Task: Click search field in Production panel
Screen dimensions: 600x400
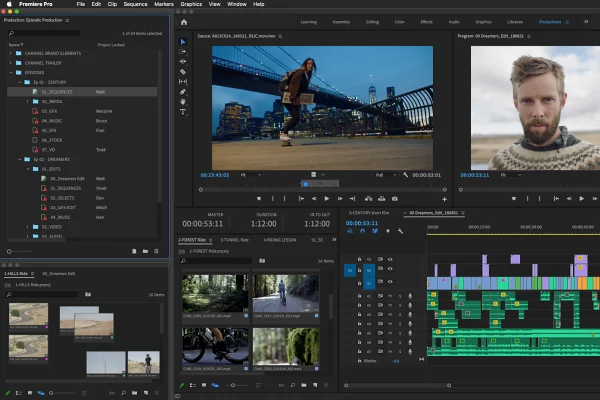Action: (44, 33)
